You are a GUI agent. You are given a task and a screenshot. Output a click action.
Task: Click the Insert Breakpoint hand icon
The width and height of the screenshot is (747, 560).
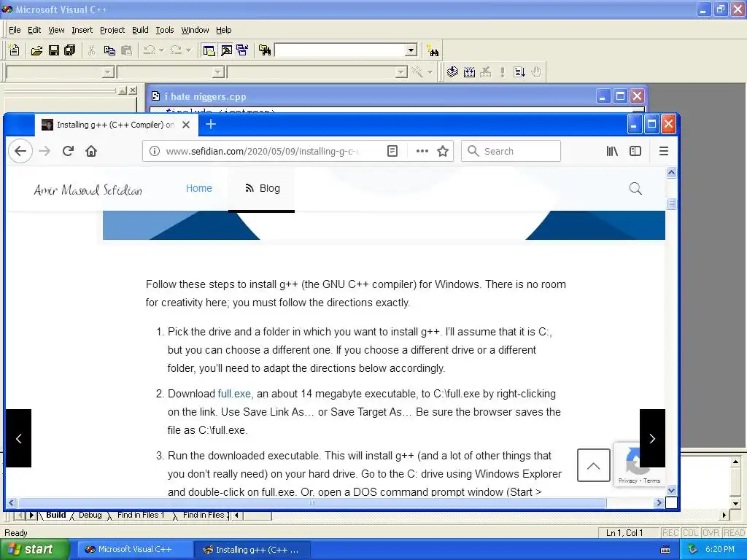[x=536, y=72]
